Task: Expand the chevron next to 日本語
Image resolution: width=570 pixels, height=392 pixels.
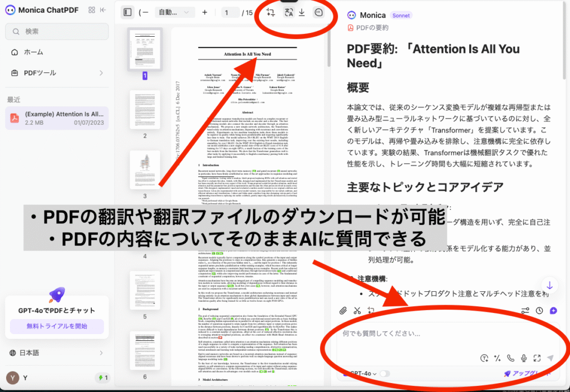Action: coord(101,353)
